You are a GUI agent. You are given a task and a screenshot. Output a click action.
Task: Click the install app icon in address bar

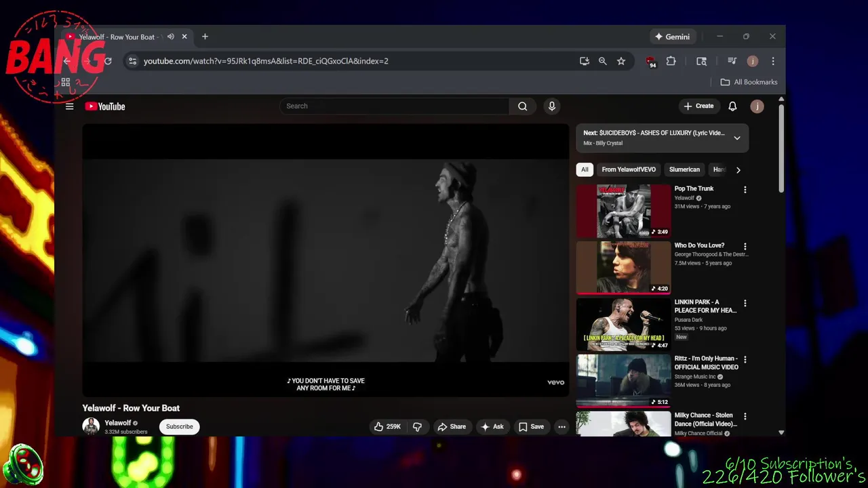585,61
